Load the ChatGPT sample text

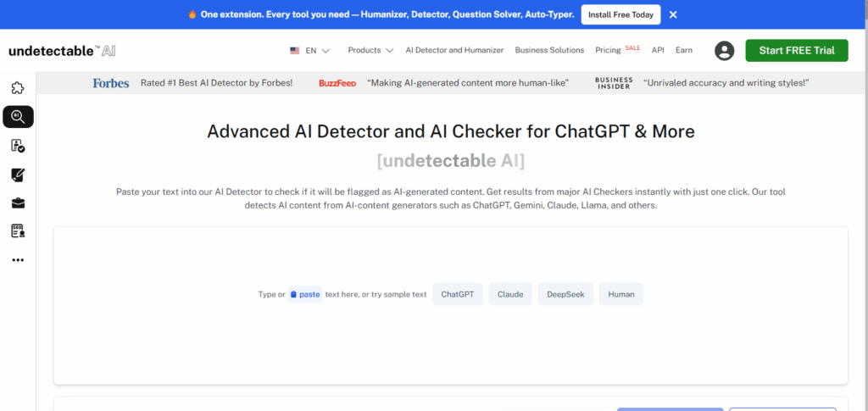point(457,294)
